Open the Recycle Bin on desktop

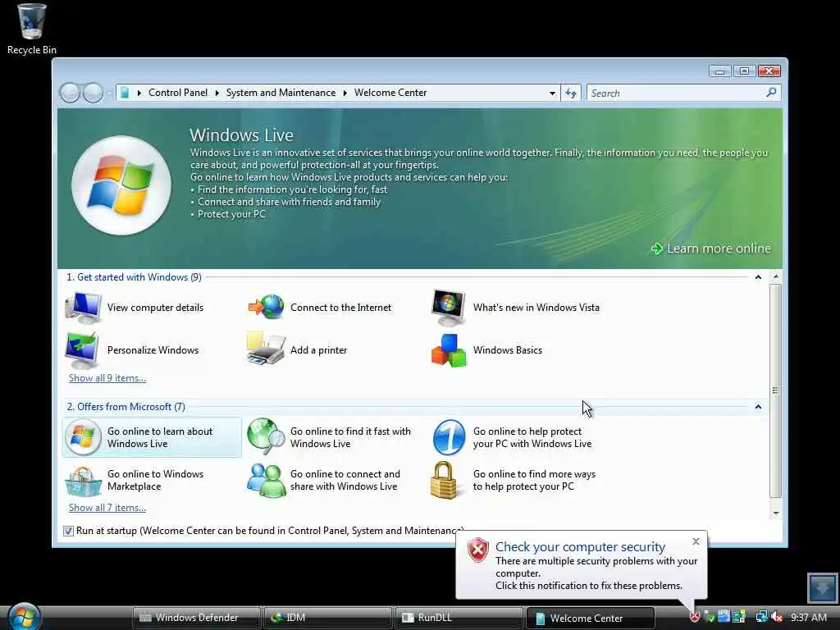point(32,30)
